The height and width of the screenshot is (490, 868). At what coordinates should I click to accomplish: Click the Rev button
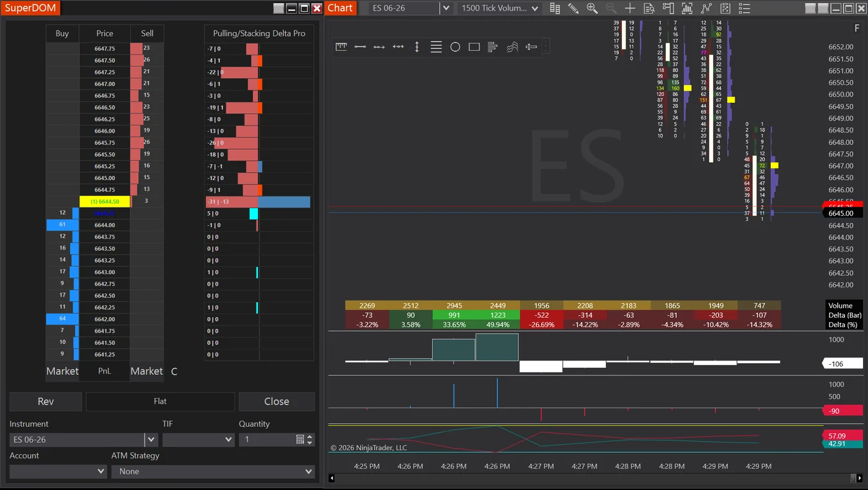46,401
